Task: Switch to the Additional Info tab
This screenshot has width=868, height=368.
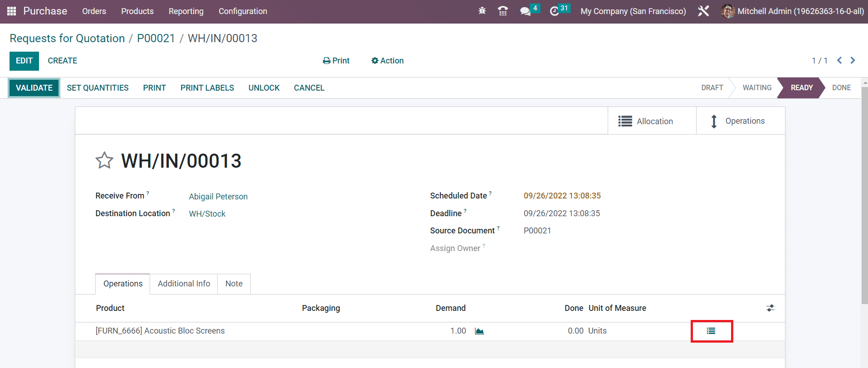Action: click(x=184, y=284)
